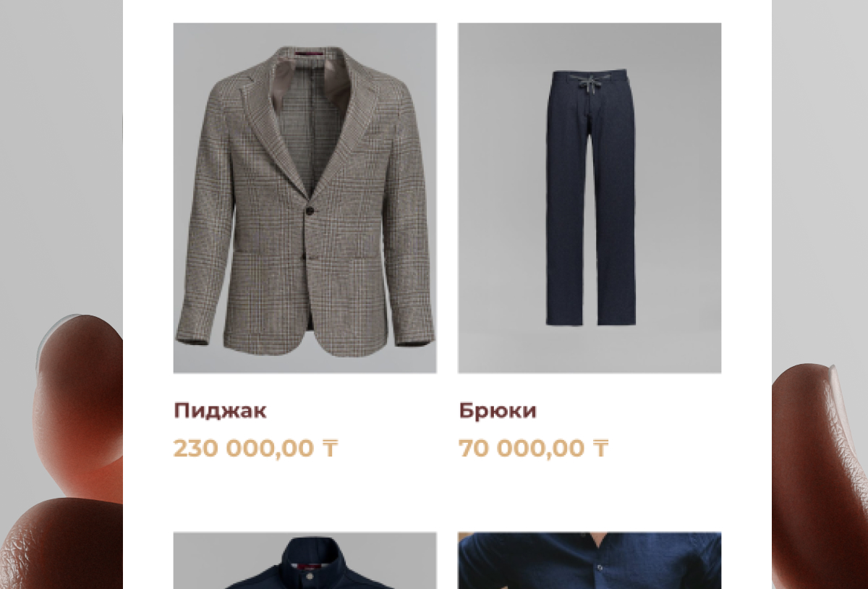Click the checked blazer's top button

[x=310, y=211]
